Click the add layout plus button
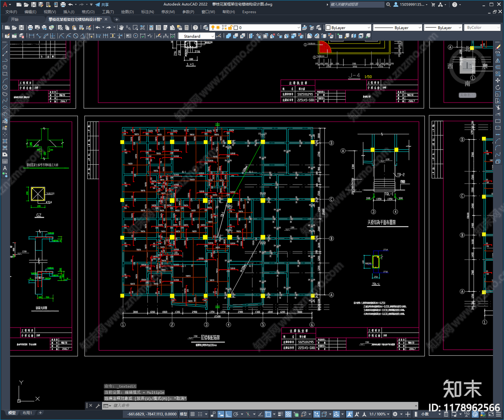This screenshot has width=504, height=420. pyautogui.click(x=40, y=413)
